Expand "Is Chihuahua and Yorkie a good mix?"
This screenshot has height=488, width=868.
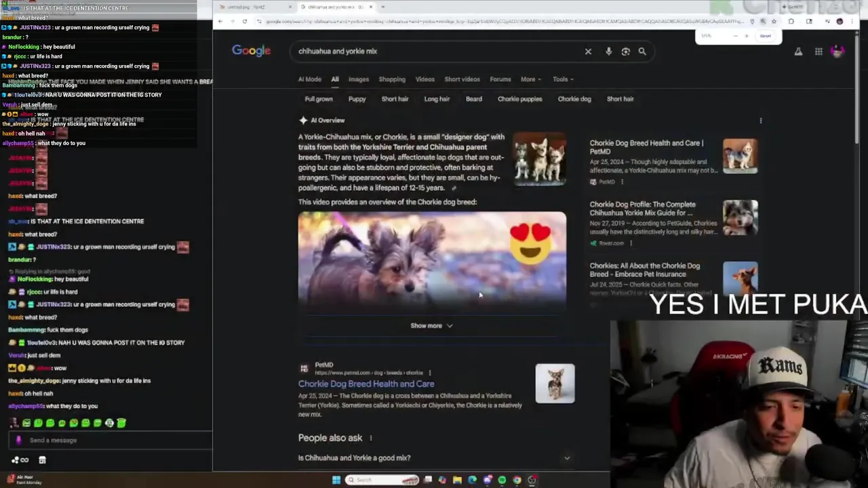(x=434, y=458)
